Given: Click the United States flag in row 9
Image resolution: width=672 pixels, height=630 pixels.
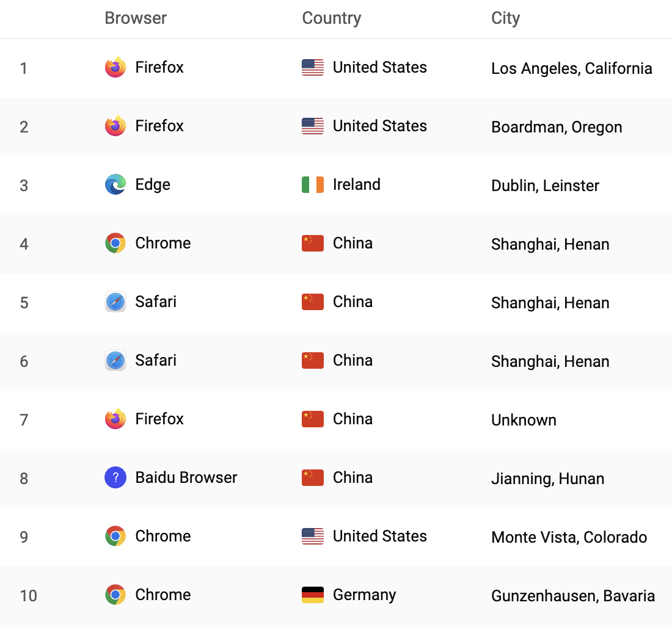Looking at the screenshot, I should tap(313, 536).
